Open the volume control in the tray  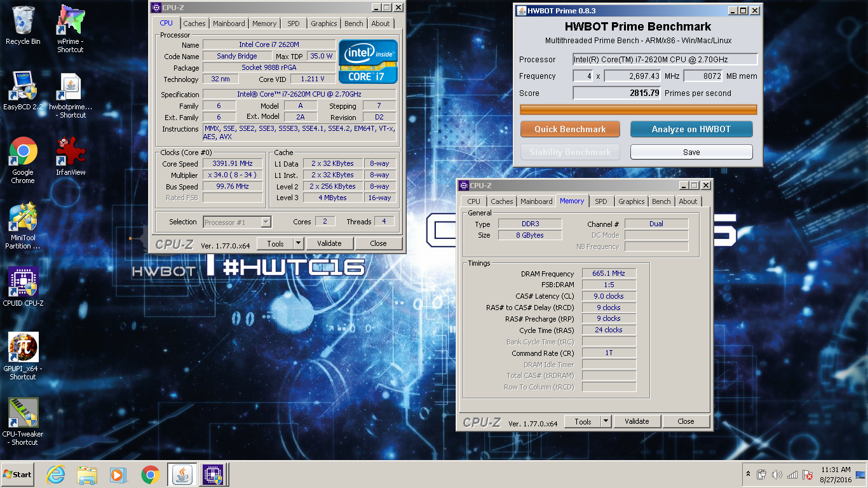coord(776,475)
